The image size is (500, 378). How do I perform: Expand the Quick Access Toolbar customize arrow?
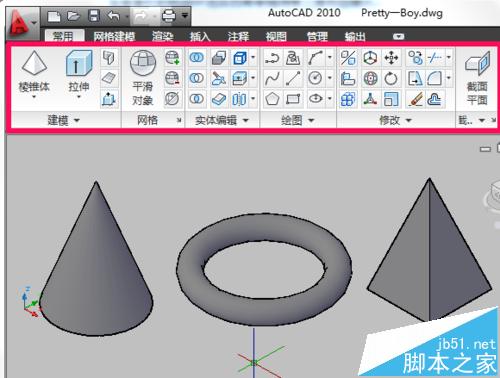pyautogui.click(x=185, y=15)
